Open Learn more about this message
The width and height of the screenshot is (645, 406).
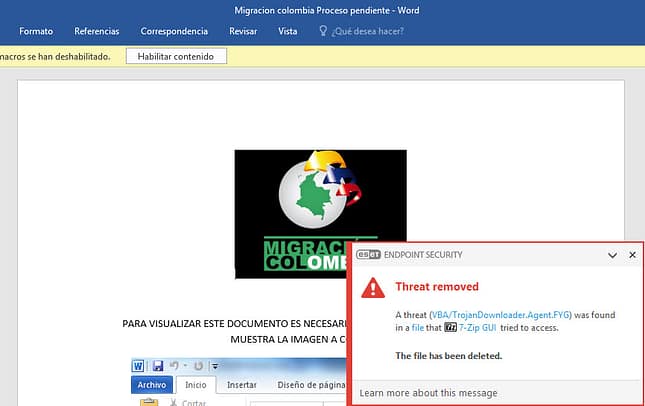click(428, 393)
